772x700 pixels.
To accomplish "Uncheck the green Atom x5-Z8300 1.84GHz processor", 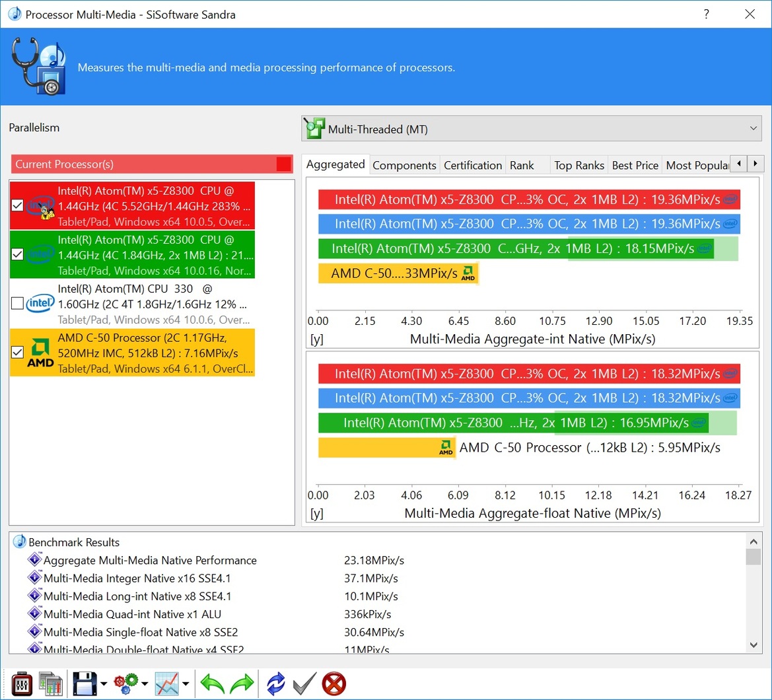I will (17, 254).
